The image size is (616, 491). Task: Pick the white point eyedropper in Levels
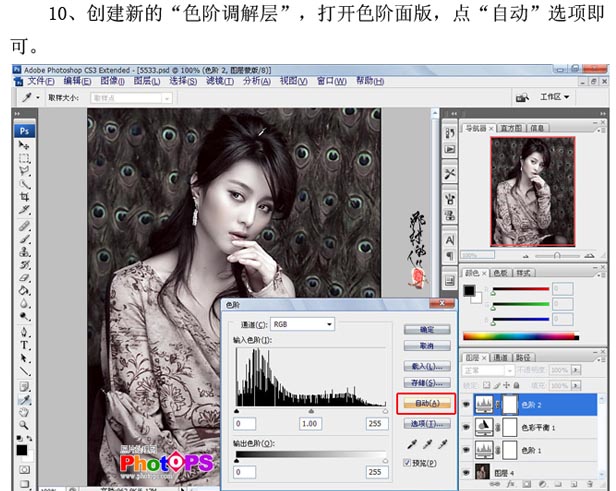[x=443, y=444]
